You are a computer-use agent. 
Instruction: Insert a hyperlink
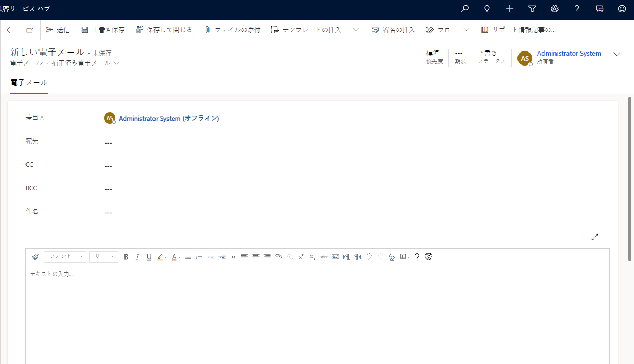click(x=279, y=257)
